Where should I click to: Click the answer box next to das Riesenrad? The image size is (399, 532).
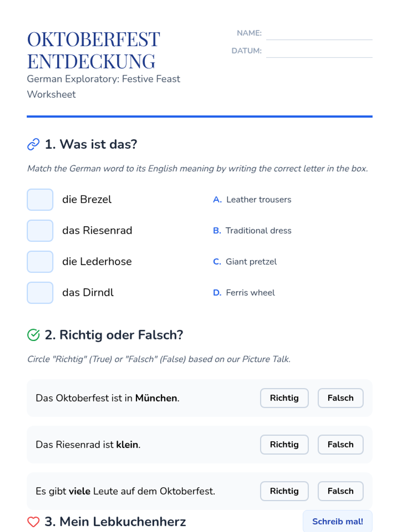[x=40, y=230]
